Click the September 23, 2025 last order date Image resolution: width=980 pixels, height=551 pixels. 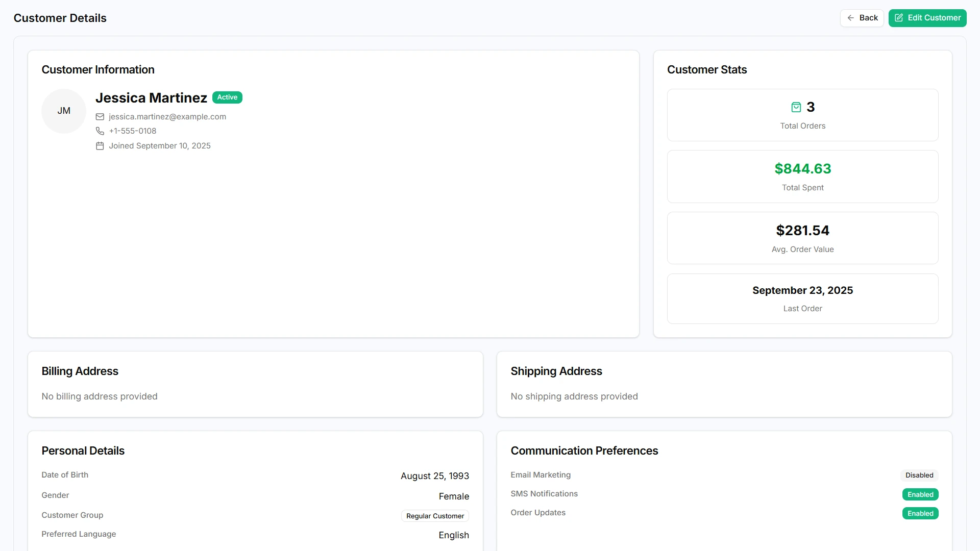802,290
